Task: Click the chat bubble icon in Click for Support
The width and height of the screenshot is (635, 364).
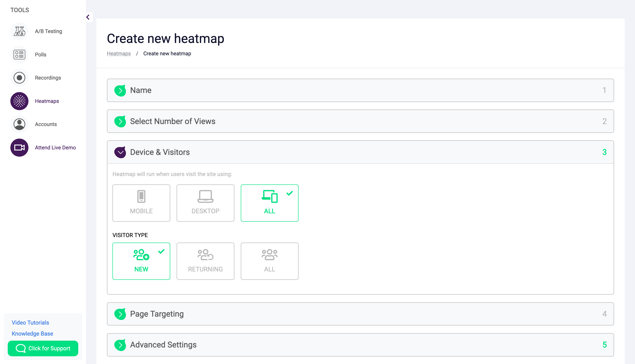Action: tap(21, 348)
